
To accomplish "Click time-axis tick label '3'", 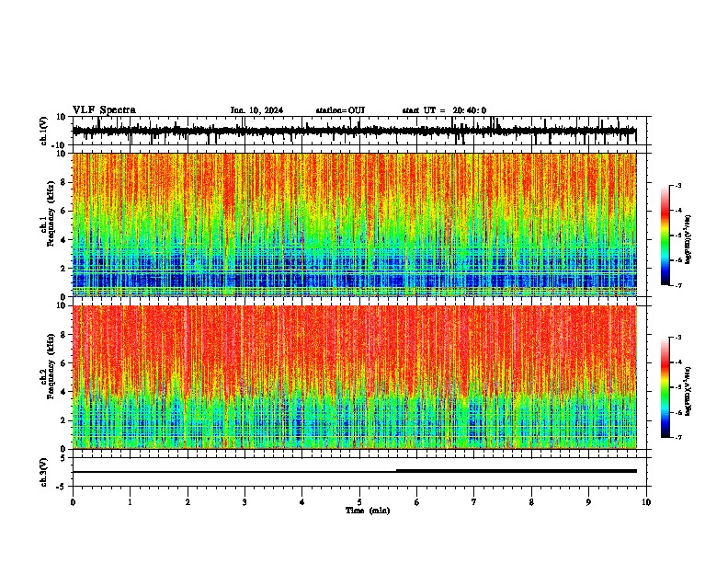I will (245, 502).
